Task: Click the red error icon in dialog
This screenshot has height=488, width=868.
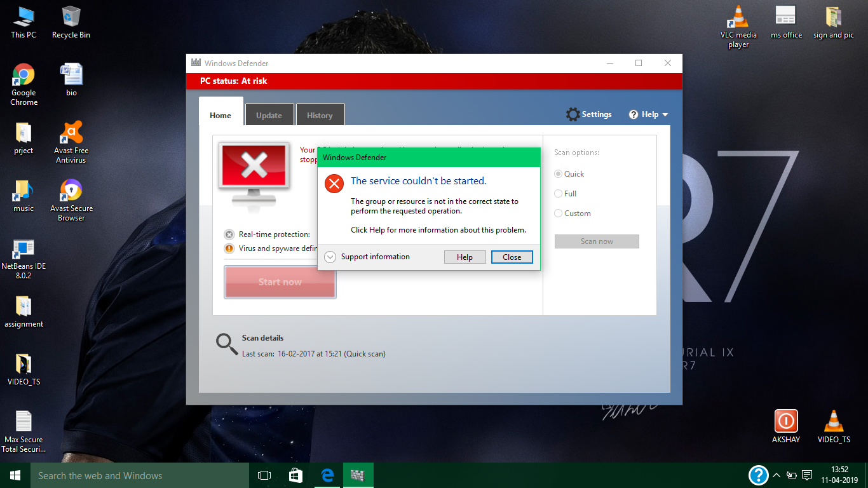Action: [334, 184]
